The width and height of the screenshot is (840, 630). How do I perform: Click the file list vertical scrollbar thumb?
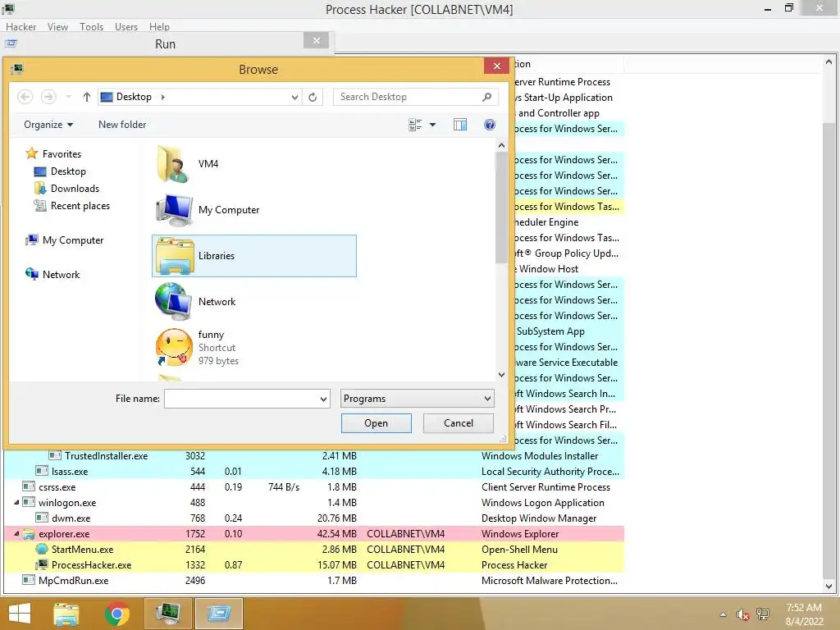[x=501, y=208]
